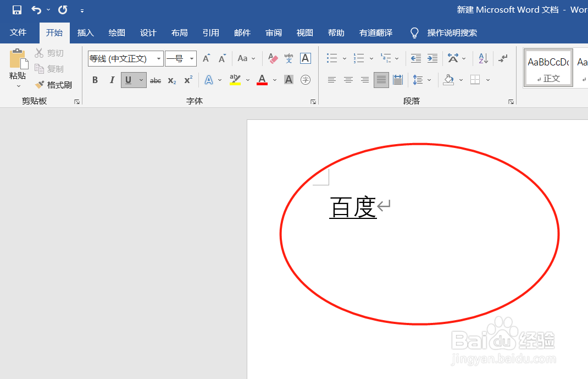588x379 pixels.
Task: Align text right
Action: click(365, 80)
